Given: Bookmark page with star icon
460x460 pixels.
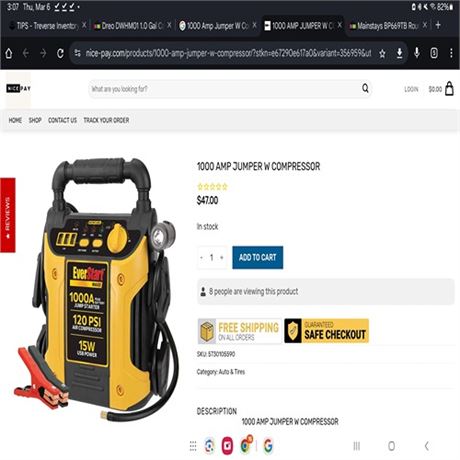Looking at the screenshot, I should tap(382, 53).
